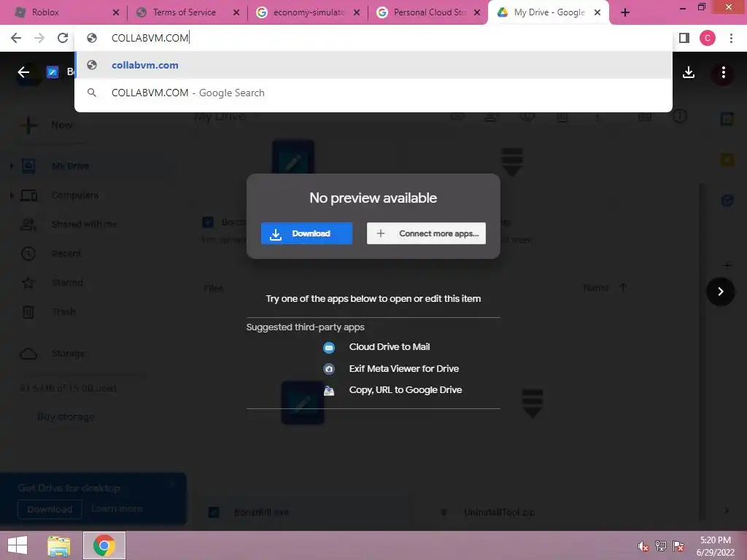Click the globe icon in suggestion row
Image resolution: width=747 pixels, height=560 pixels.
click(92, 65)
